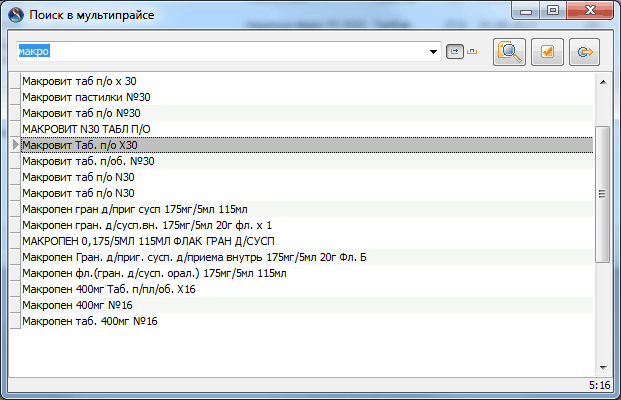Select row 'Макровит таб п/о х 30'

[x=307, y=81]
